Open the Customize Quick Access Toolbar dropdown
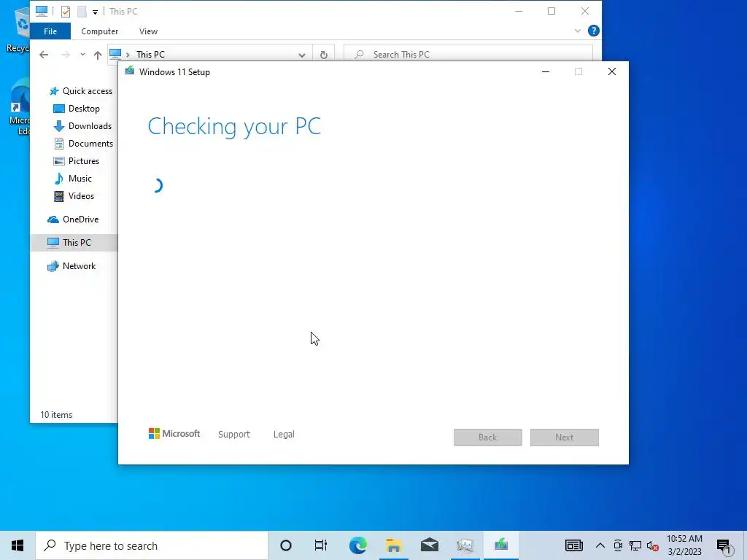Image resolution: width=747 pixels, height=560 pixels. click(96, 12)
